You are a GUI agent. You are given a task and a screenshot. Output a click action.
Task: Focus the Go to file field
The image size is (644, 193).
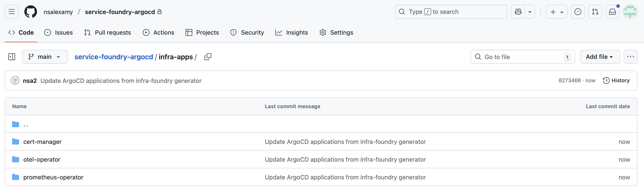coord(523,57)
